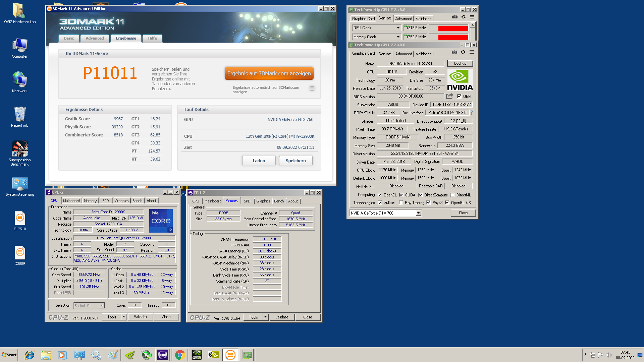Screen dimensions: 644x362
Task: Open SPD tab in CPU-Z Memory window
Action: click(x=247, y=201)
